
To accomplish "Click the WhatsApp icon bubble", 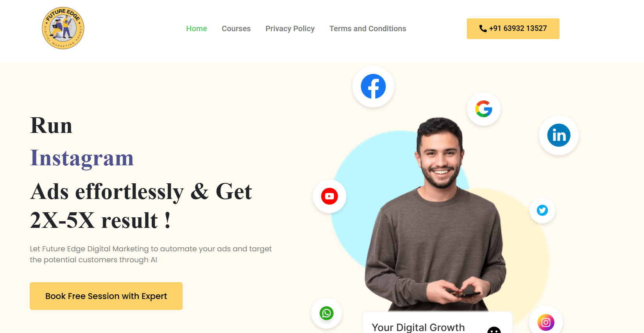I will tap(326, 313).
